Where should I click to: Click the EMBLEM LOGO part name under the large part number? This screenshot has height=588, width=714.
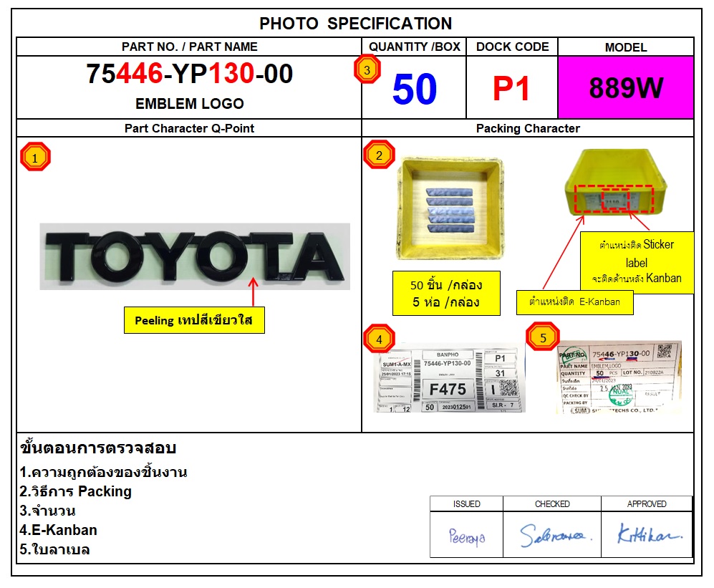tap(190, 103)
